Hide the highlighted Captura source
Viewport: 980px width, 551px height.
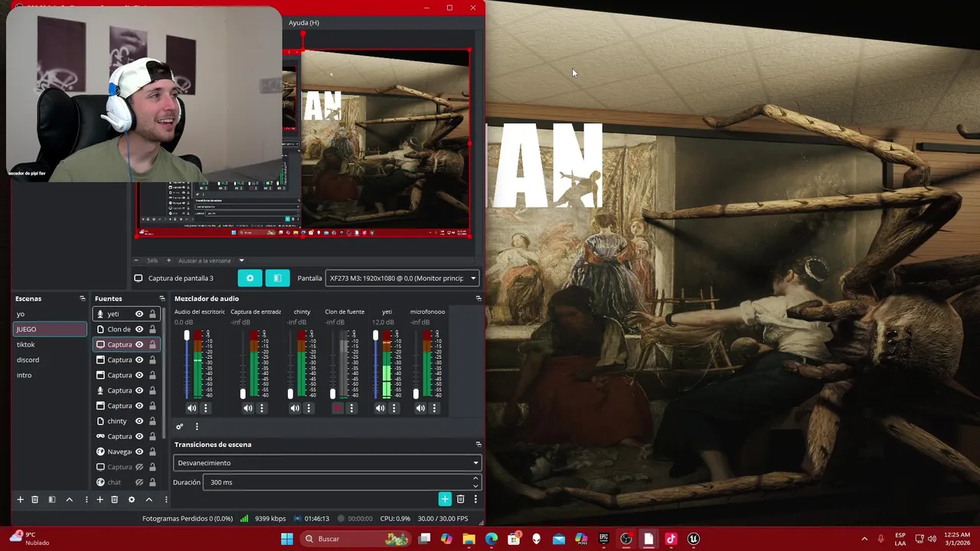coord(139,344)
